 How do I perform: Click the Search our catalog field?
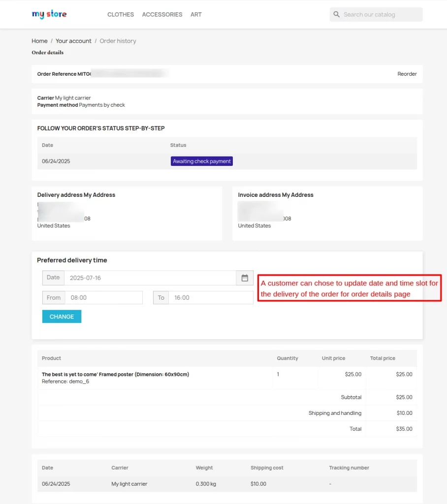[379, 14]
